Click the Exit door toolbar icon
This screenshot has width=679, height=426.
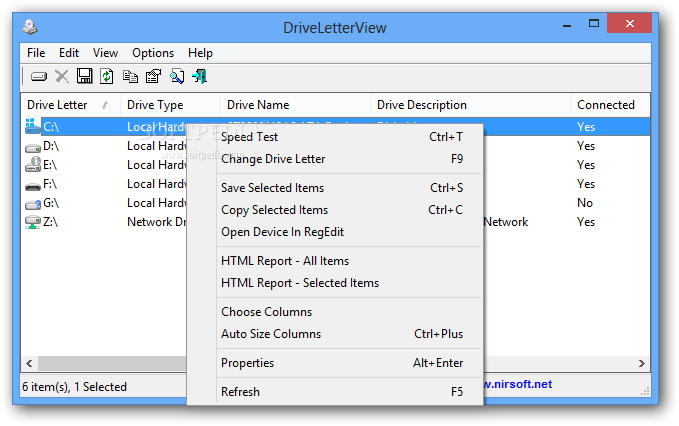click(200, 76)
